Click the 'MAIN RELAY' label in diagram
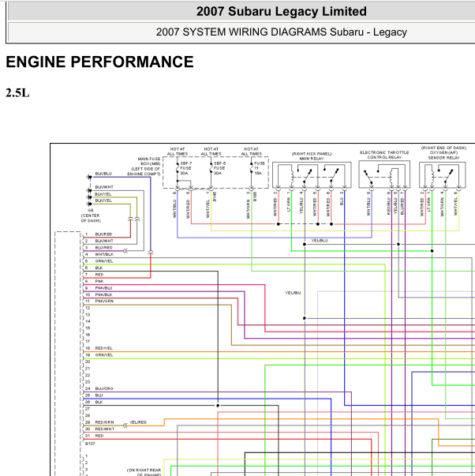The image size is (475, 476). [x=312, y=159]
